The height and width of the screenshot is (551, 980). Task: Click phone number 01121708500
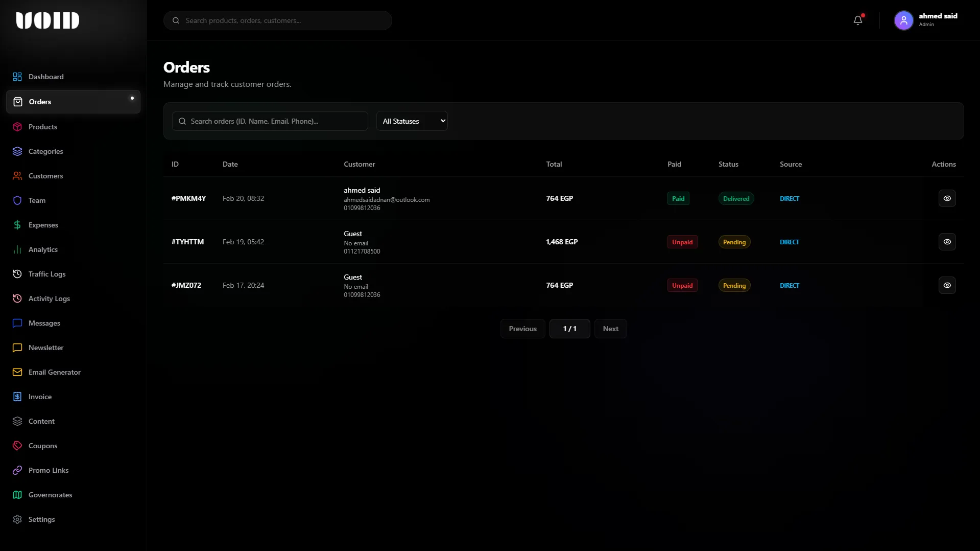pos(362,251)
